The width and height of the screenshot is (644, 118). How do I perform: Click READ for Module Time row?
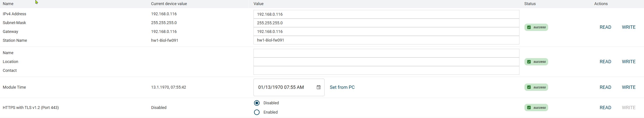[605, 87]
